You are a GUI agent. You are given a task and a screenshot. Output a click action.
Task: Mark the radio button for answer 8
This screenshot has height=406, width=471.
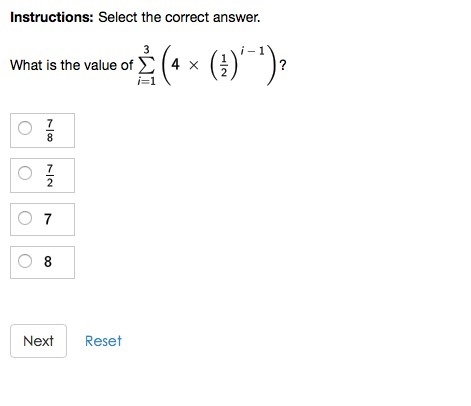25,261
